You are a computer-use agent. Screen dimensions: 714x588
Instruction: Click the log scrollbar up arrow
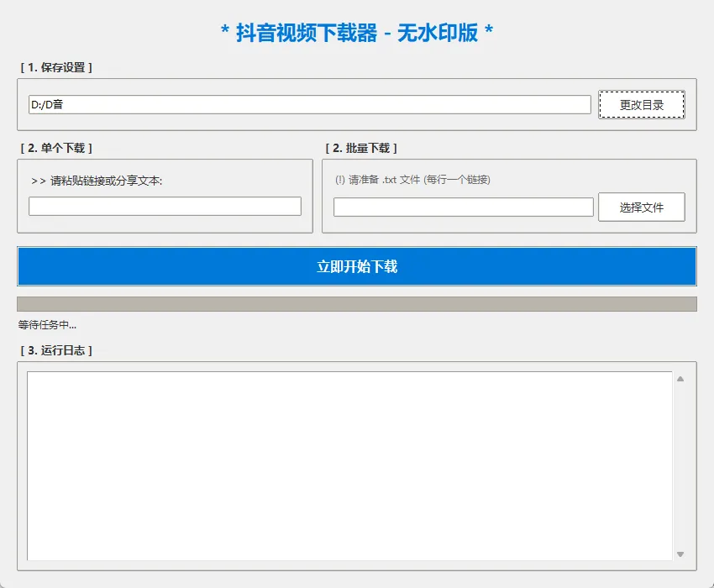click(x=680, y=379)
